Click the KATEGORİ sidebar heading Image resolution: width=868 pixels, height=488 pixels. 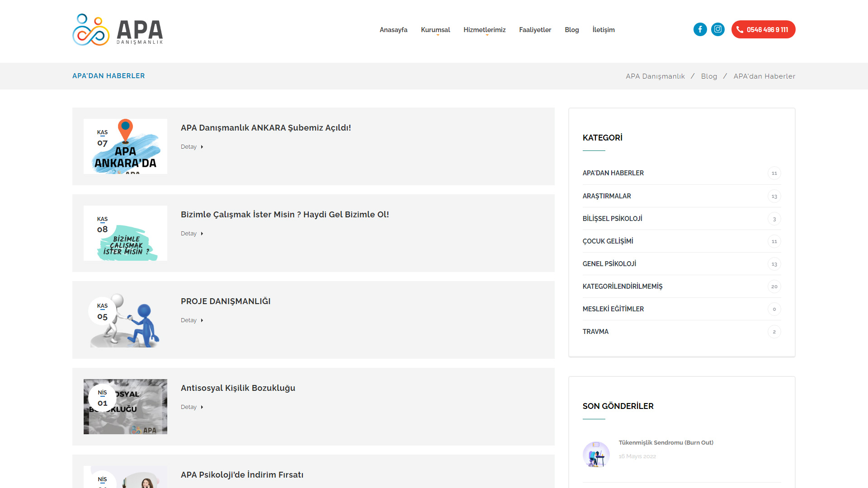click(x=602, y=138)
